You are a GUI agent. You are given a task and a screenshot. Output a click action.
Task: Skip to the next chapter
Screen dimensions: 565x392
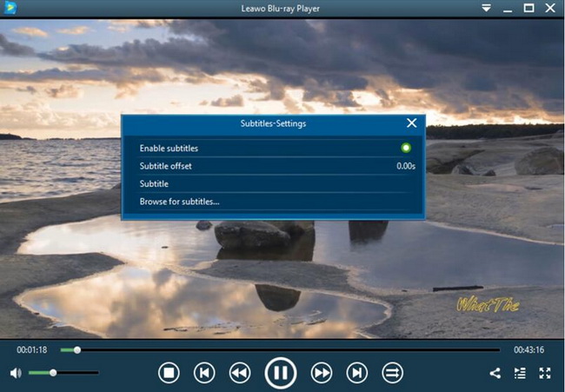356,373
